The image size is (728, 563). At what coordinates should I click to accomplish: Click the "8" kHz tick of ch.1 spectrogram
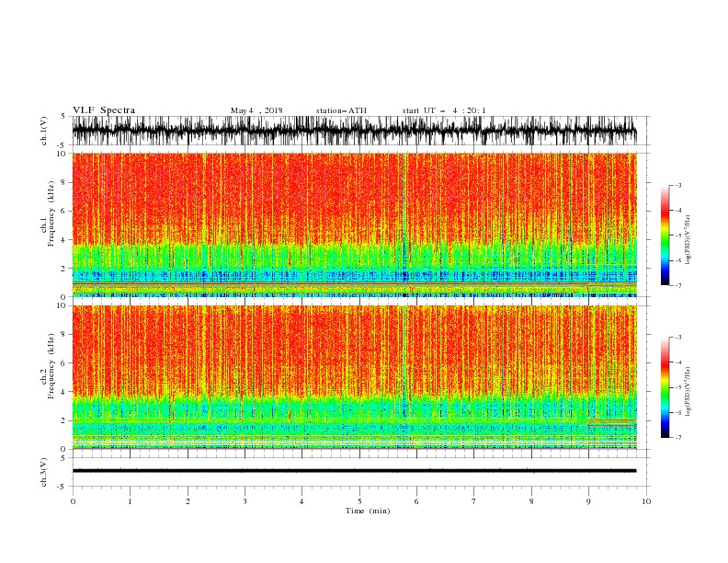point(63,182)
